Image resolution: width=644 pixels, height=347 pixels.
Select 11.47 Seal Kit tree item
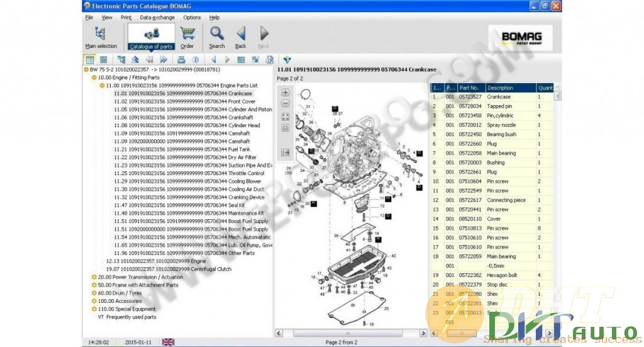(179, 205)
